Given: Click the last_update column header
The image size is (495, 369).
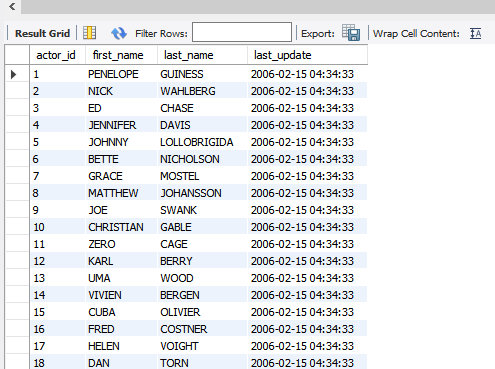Looking at the screenshot, I should tap(307, 55).
